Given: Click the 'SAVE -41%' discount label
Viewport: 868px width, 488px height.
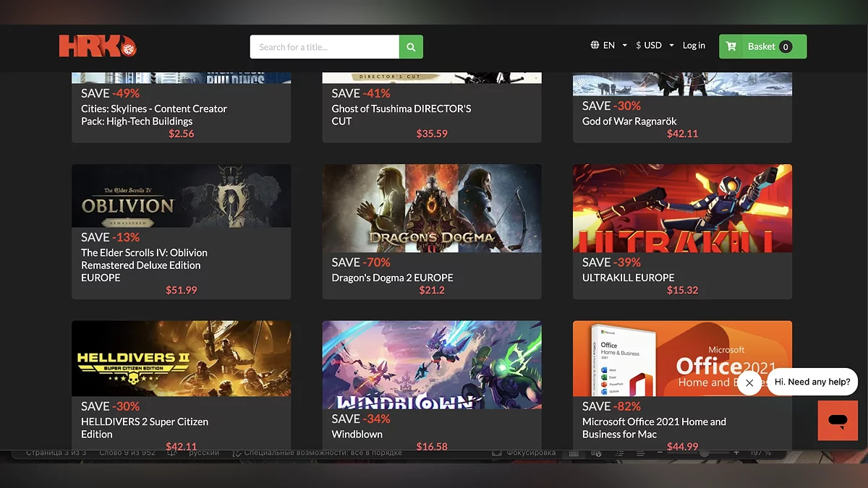Looking at the screenshot, I should tap(360, 93).
